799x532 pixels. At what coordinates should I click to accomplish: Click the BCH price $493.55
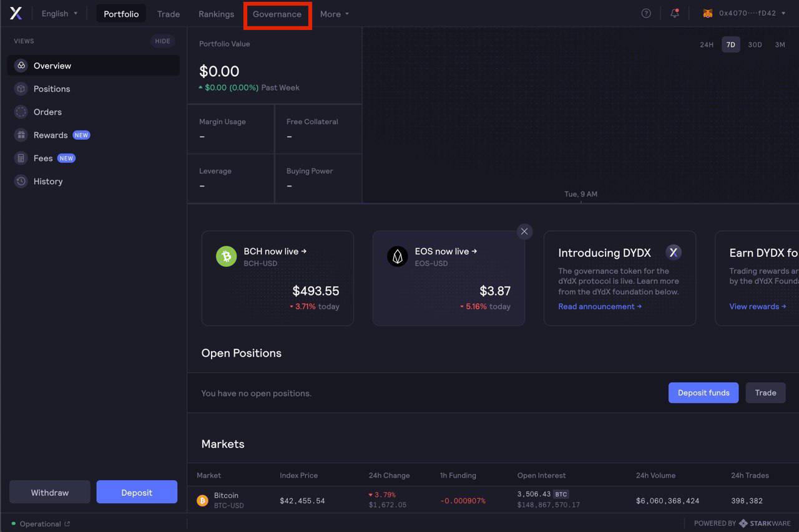pos(316,291)
